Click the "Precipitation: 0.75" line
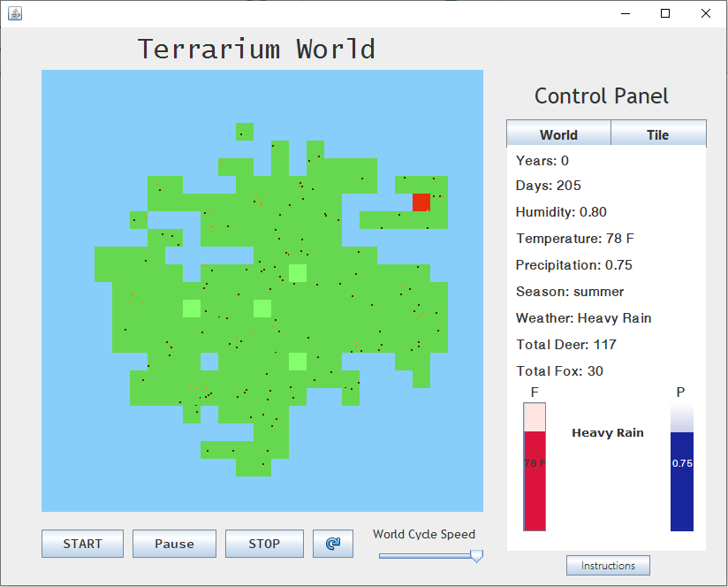 click(x=574, y=265)
